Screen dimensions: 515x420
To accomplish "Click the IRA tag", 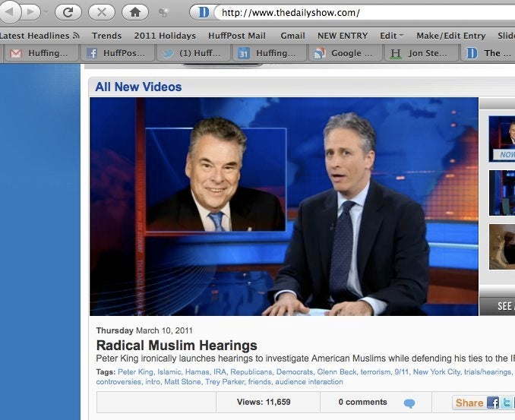I will pos(220,372).
